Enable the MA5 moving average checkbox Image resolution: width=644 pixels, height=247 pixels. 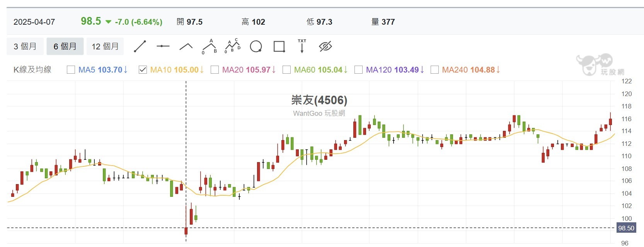click(x=71, y=70)
